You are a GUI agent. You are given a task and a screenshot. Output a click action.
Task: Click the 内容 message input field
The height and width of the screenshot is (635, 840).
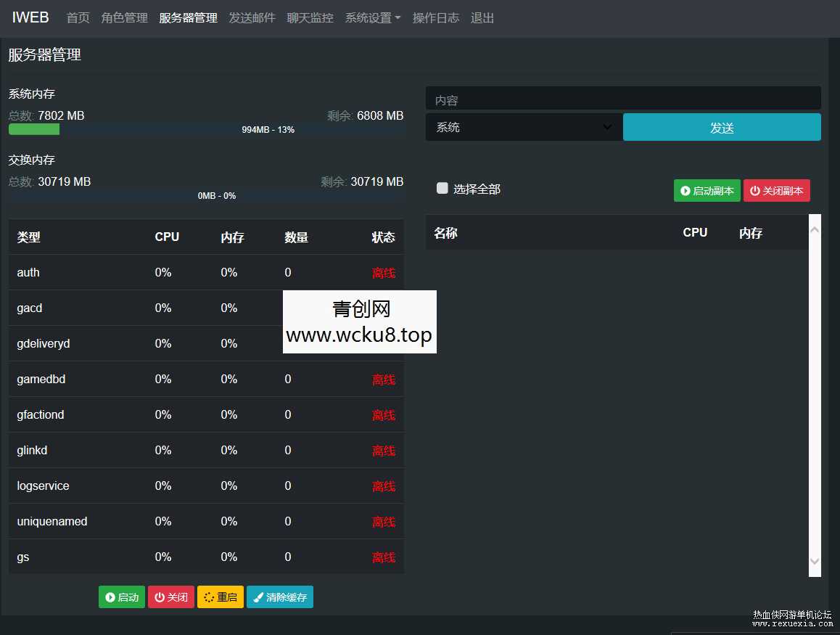(x=622, y=98)
